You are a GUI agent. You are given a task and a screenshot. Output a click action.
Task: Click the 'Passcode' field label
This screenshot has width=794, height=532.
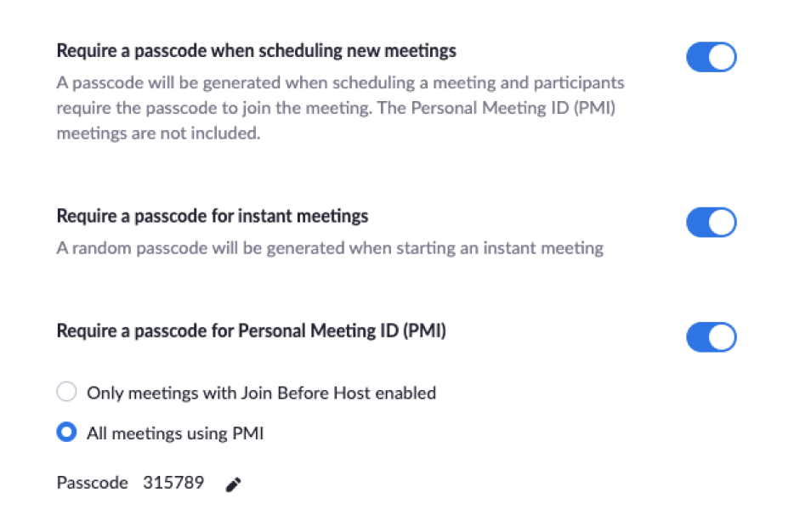pyautogui.click(x=92, y=483)
